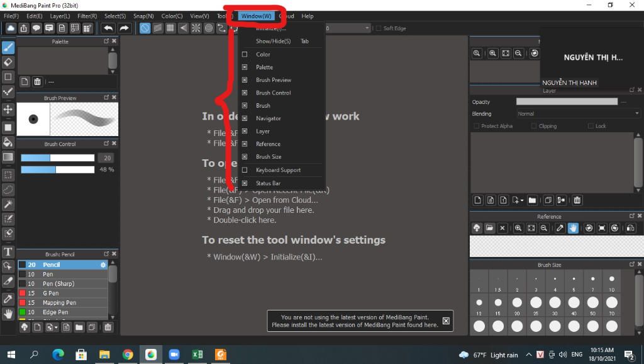Dismiss the update notification with X

point(446,321)
